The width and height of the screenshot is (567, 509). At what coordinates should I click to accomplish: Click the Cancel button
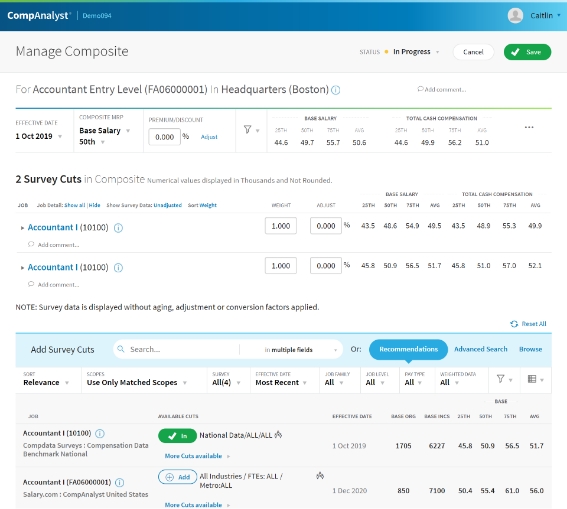(473, 52)
